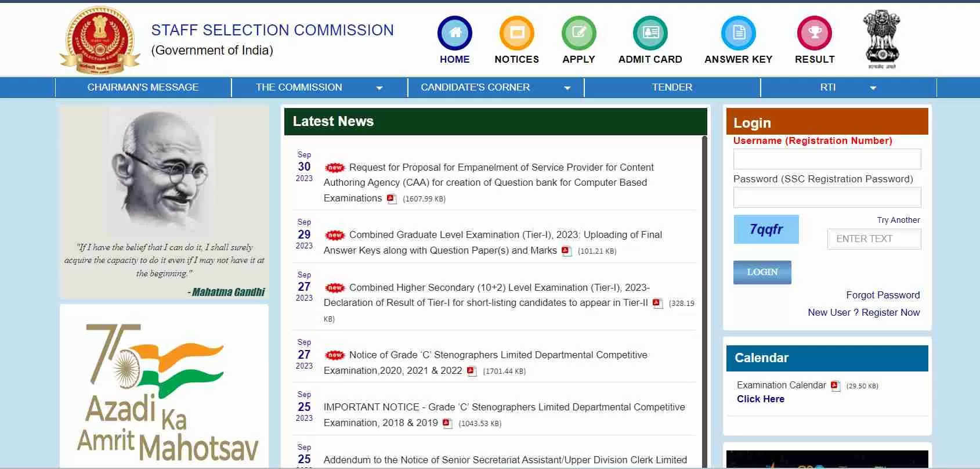Click the 7qqfr captcha image

coord(766,229)
